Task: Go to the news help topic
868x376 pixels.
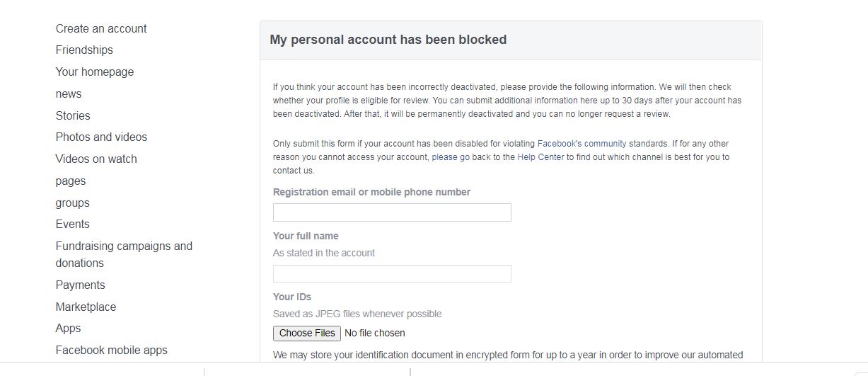Action: (69, 93)
